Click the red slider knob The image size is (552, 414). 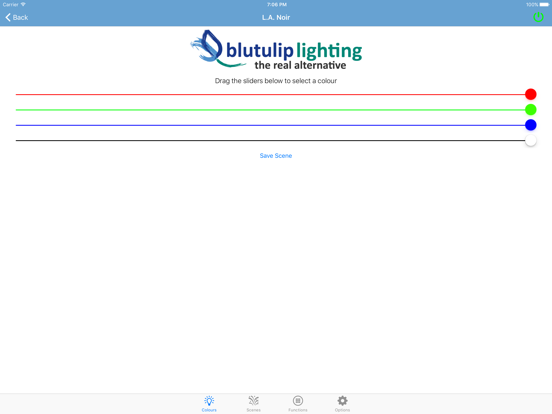(x=531, y=94)
